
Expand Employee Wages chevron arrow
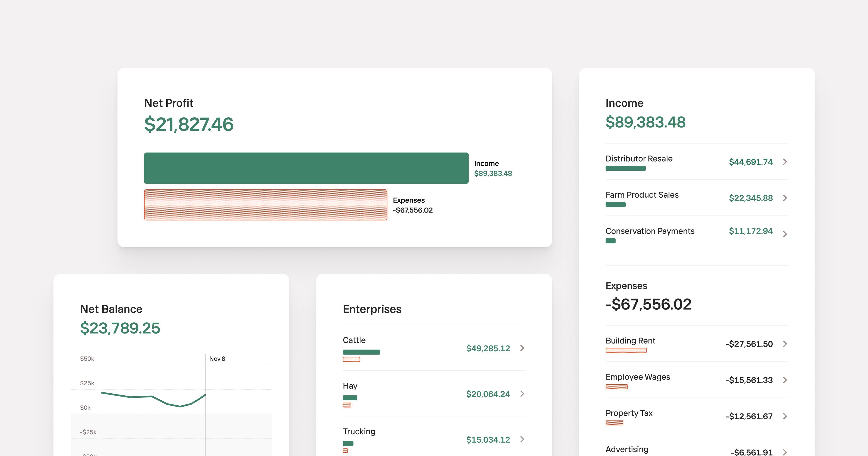785,380
